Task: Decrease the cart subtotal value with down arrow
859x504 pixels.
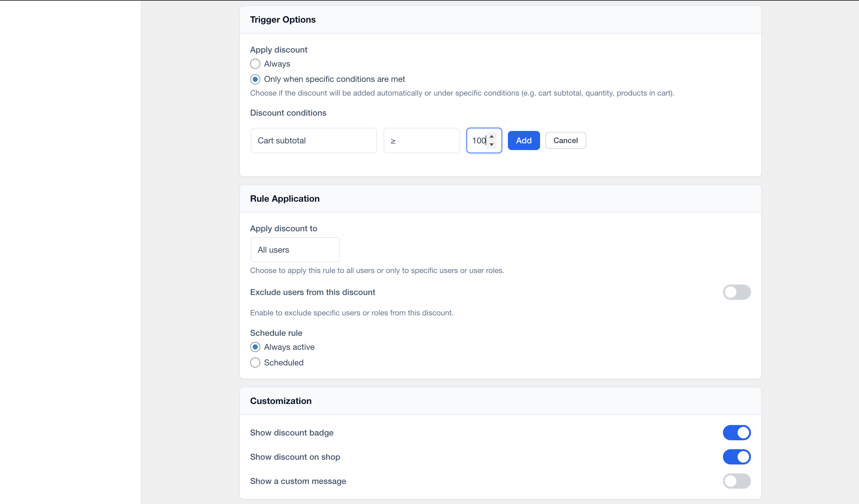Action: coord(492,145)
